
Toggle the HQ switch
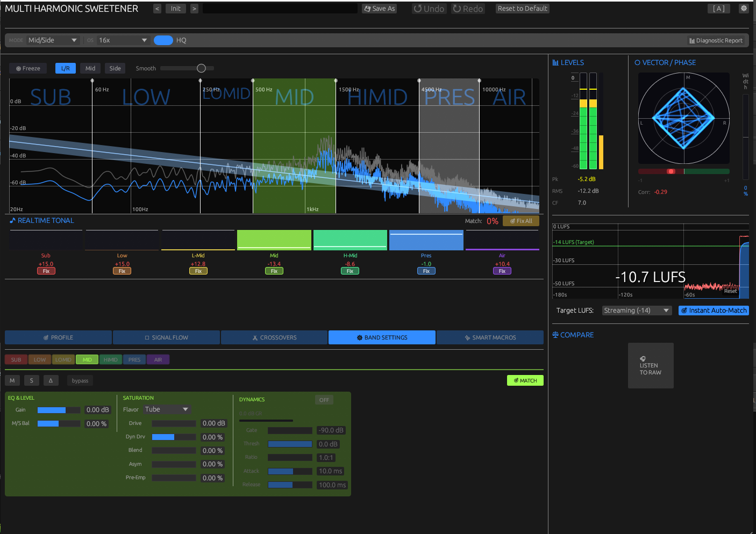point(163,40)
